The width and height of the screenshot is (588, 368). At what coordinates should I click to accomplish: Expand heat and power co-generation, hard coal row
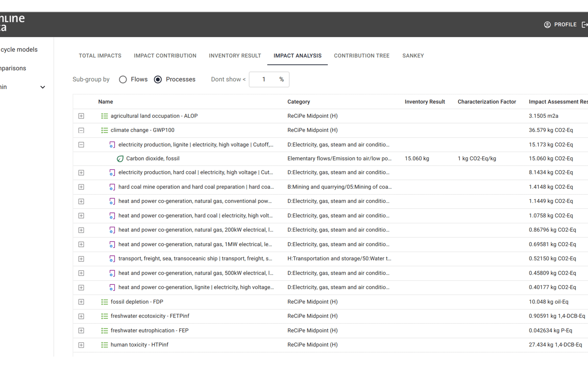[x=81, y=216]
